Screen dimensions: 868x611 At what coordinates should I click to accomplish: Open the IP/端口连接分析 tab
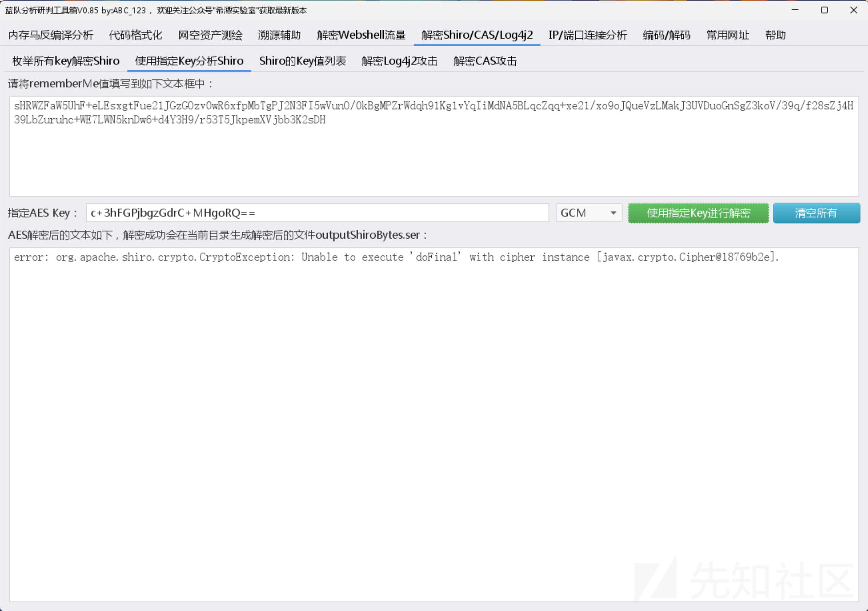[x=588, y=35]
